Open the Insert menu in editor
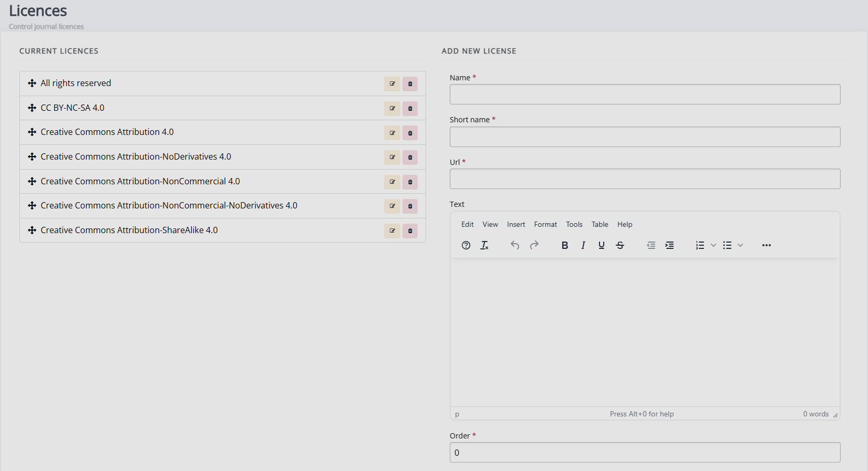This screenshot has height=471, width=868. click(x=516, y=224)
